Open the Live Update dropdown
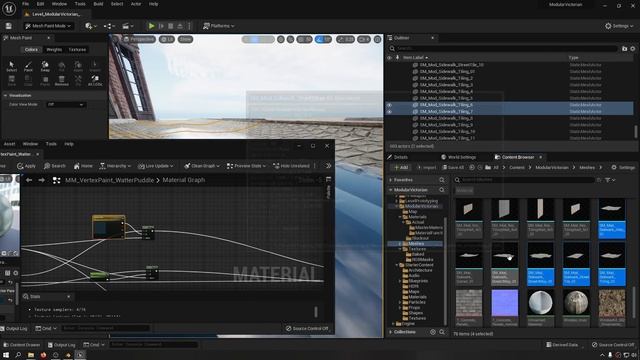 pos(156,166)
